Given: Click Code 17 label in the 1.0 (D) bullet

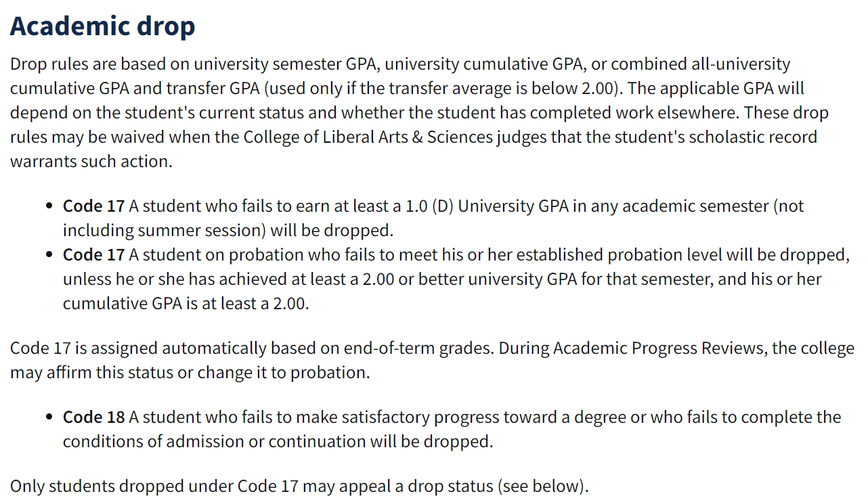Looking at the screenshot, I should click(93, 206).
